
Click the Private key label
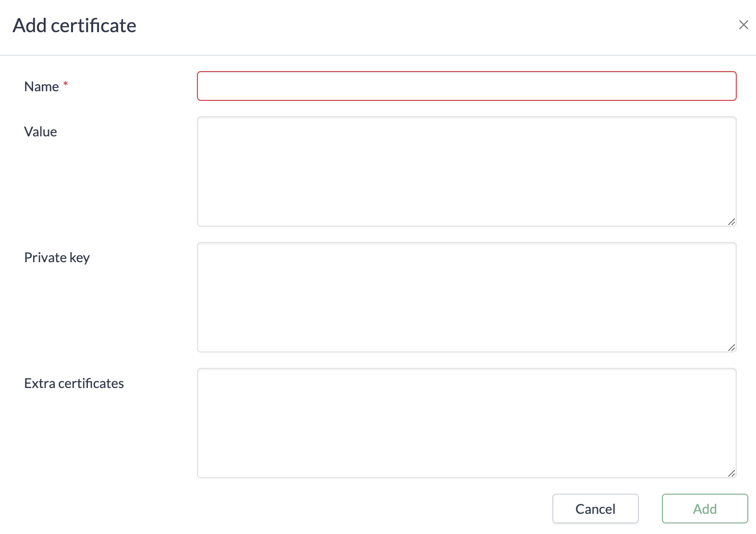57,258
